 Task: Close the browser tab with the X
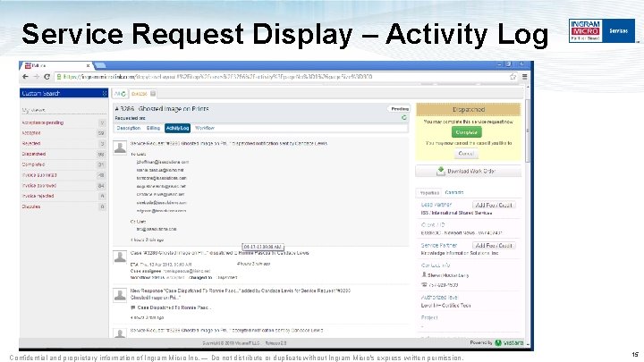click(88, 65)
